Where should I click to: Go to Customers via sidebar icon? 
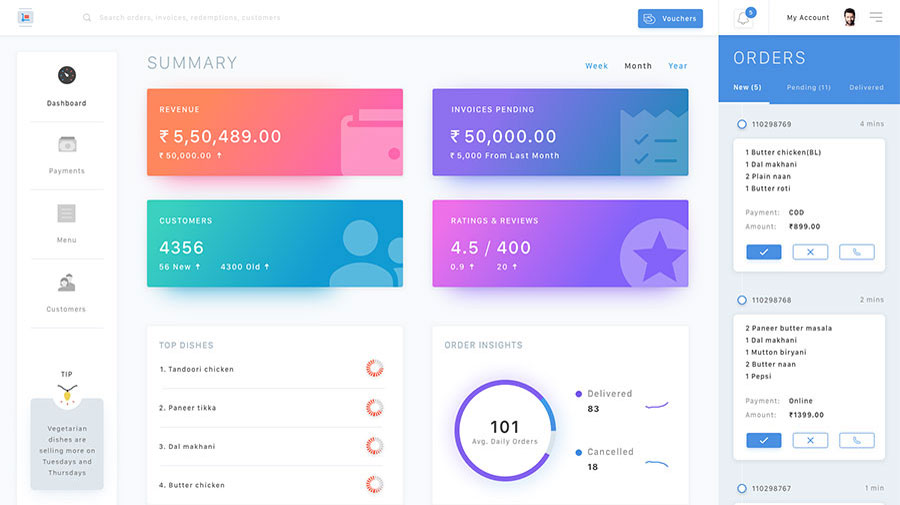pos(66,283)
